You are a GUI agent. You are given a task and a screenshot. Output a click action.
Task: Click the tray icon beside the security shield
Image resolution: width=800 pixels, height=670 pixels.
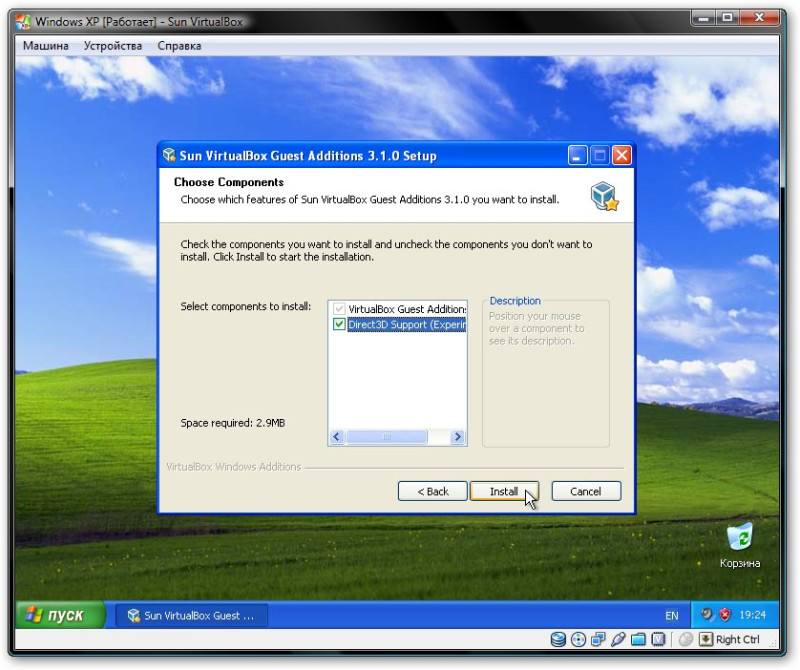707,614
